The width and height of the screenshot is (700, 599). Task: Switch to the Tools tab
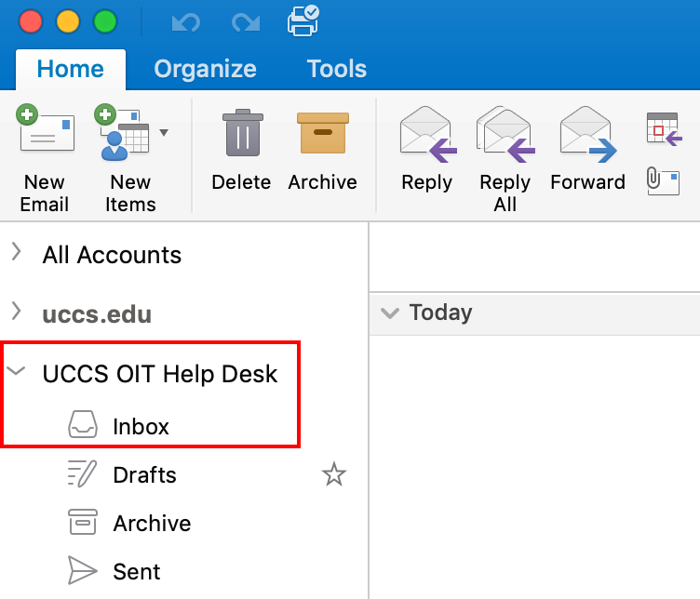pyautogui.click(x=337, y=69)
